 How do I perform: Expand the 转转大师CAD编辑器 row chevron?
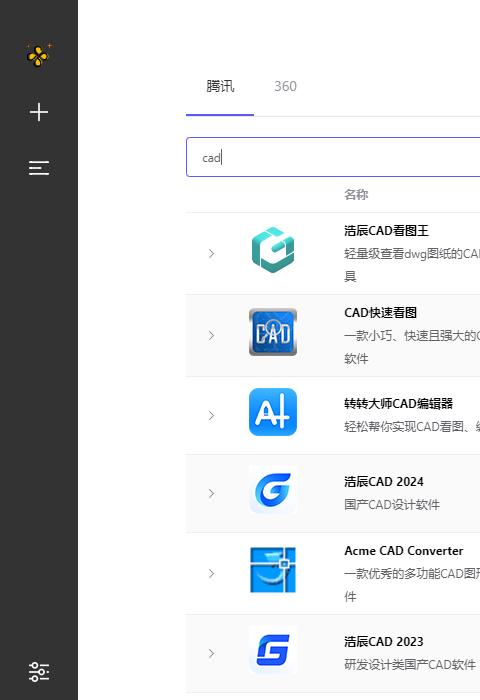coord(211,416)
